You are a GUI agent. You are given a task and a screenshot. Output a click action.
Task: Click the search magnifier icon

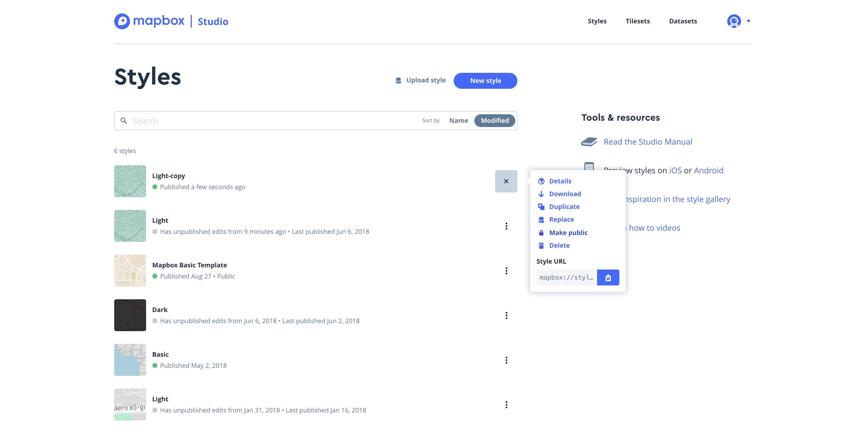tap(124, 121)
